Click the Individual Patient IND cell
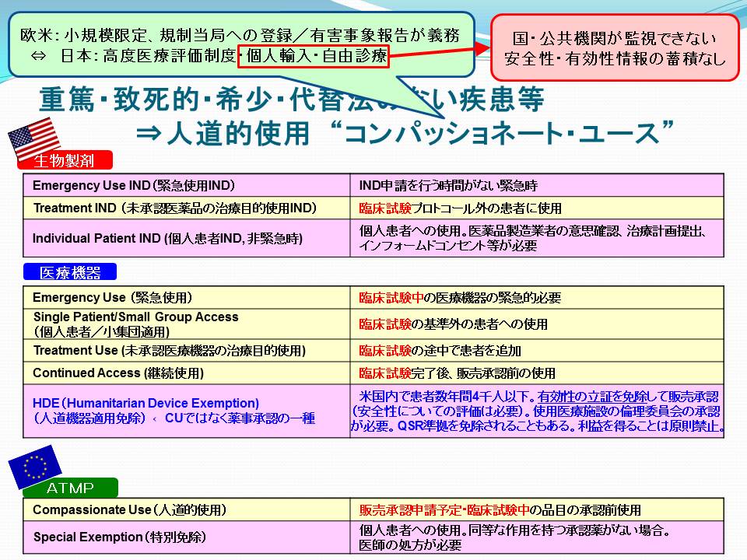The image size is (747, 560). [x=187, y=238]
